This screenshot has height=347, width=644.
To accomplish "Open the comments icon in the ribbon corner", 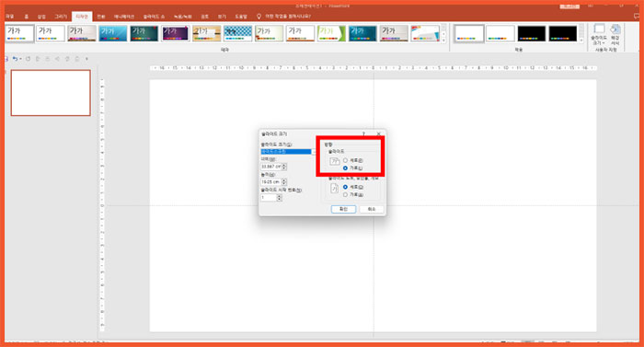I will [x=637, y=16].
